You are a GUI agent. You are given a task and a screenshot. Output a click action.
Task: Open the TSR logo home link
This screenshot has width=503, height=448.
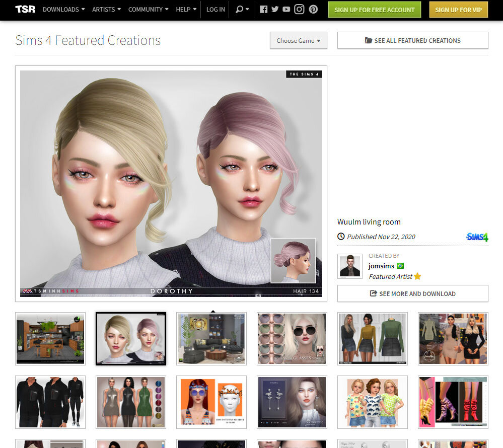point(25,9)
